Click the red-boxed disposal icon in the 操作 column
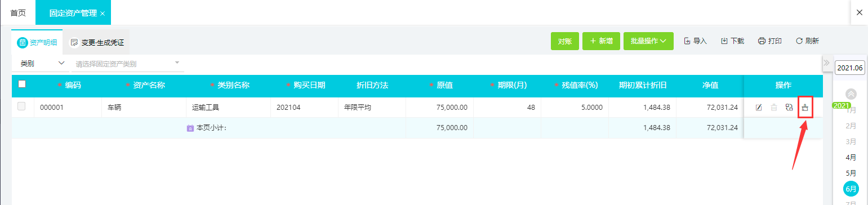Image resolution: width=868 pixels, height=205 pixels. click(x=805, y=108)
